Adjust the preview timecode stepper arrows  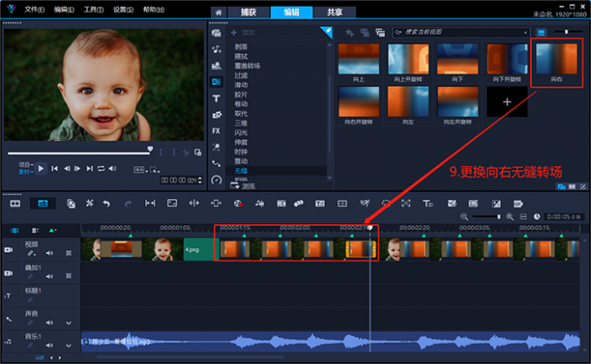pyautogui.click(x=200, y=180)
